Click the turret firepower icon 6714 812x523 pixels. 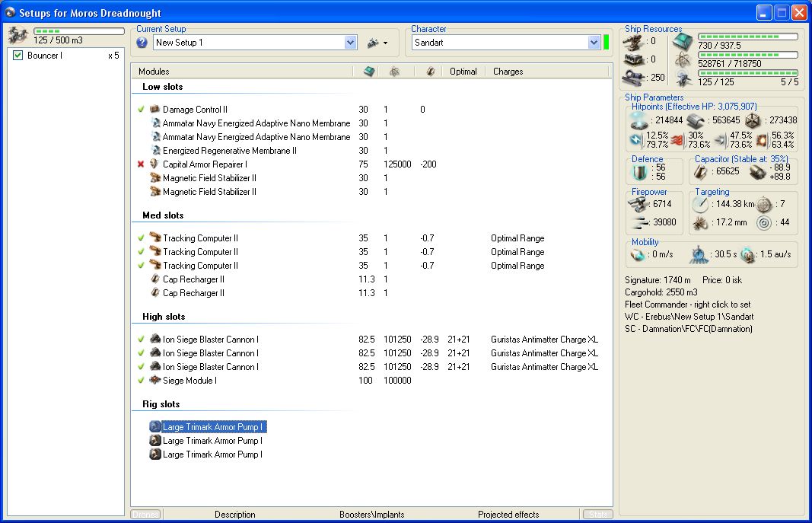638,204
